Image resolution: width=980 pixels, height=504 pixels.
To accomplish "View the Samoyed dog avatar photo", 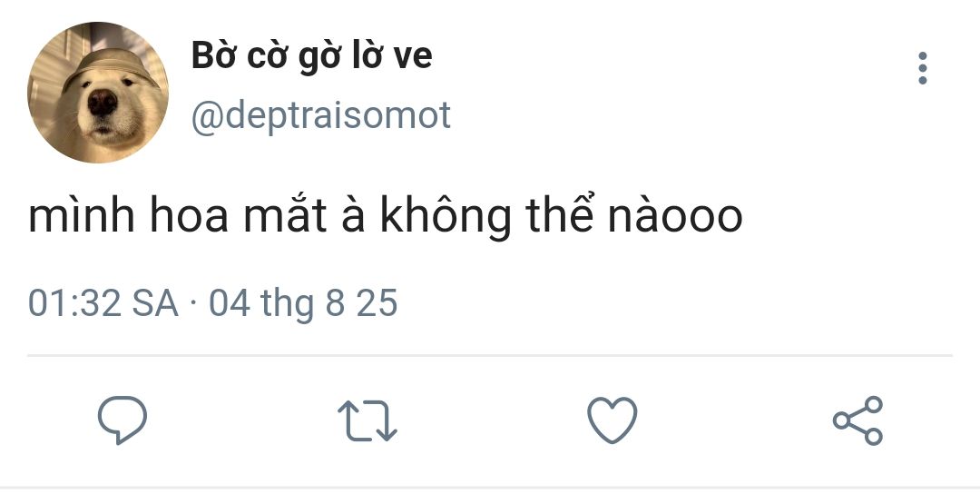I will coord(98,93).
